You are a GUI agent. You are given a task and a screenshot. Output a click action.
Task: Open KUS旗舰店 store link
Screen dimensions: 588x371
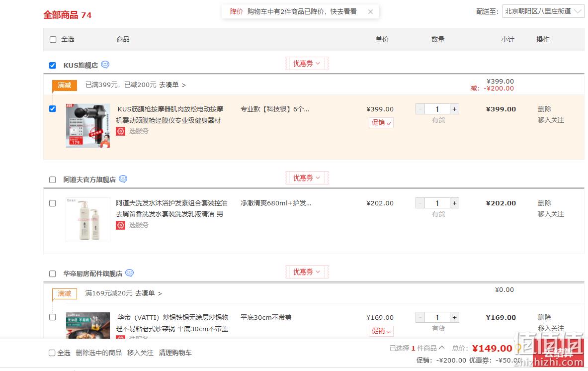[x=81, y=65]
